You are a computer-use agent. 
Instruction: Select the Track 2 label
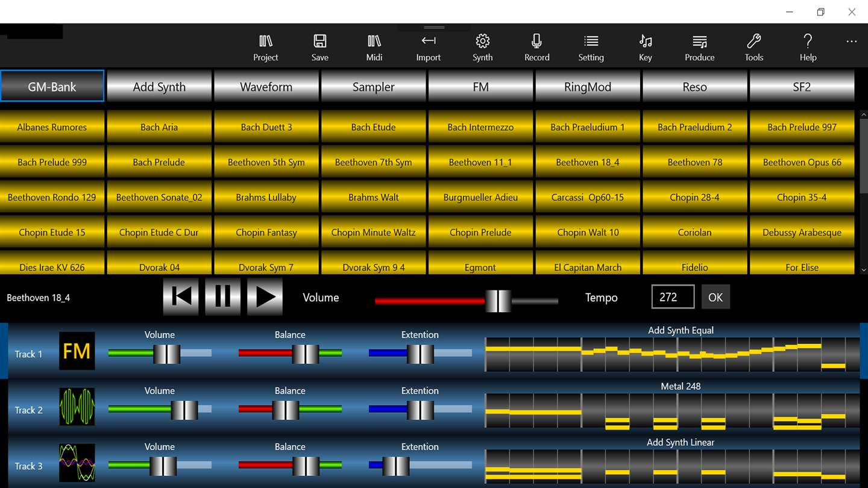(x=28, y=410)
